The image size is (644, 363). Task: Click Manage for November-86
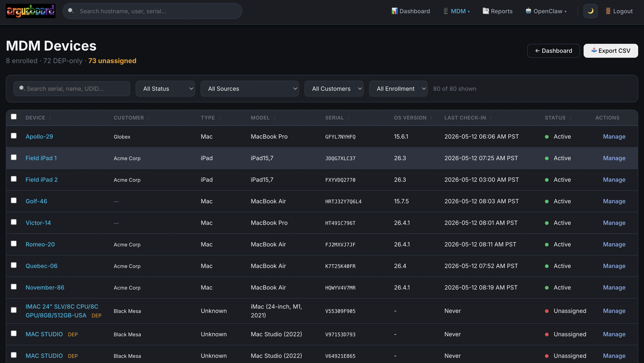point(614,287)
